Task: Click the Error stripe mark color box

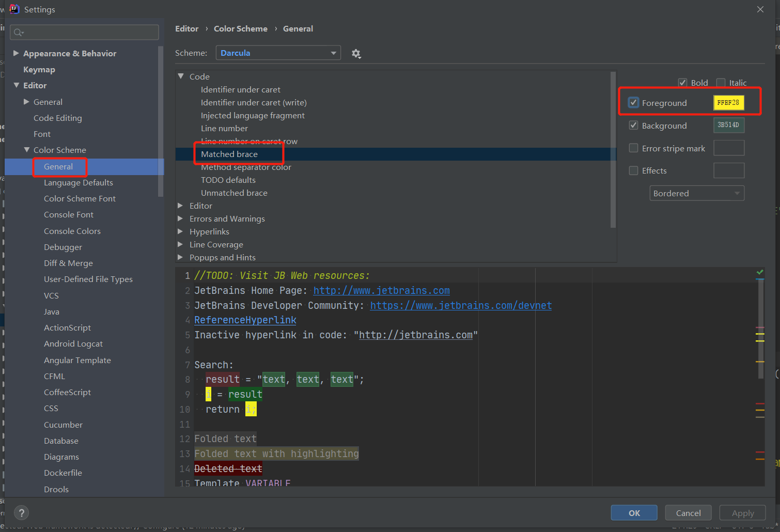Action: click(x=729, y=148)
